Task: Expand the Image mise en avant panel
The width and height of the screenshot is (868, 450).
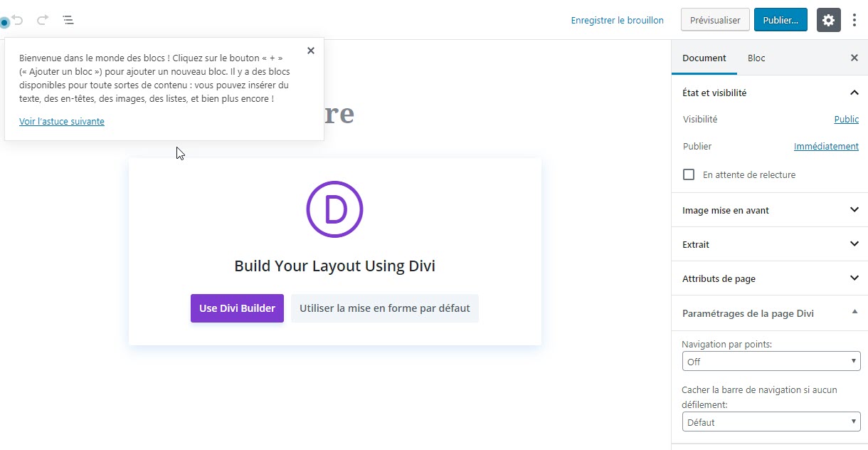Action: point(854,210)
